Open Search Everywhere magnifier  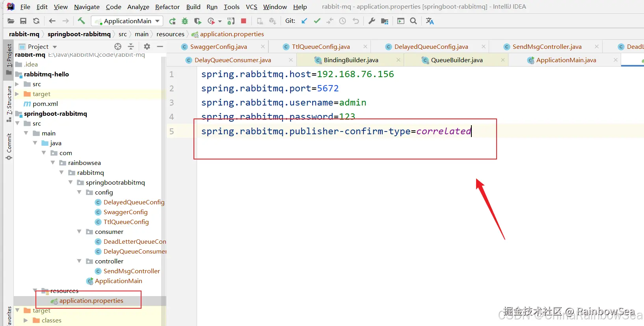click(413, 21)
